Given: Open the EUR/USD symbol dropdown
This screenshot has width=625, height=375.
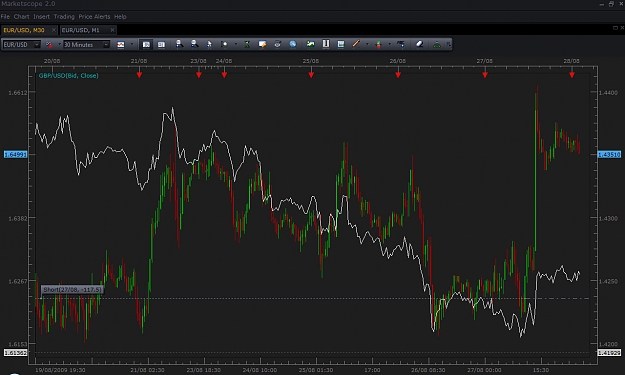Looking at the screenshot, I should [x=37, y=45].
